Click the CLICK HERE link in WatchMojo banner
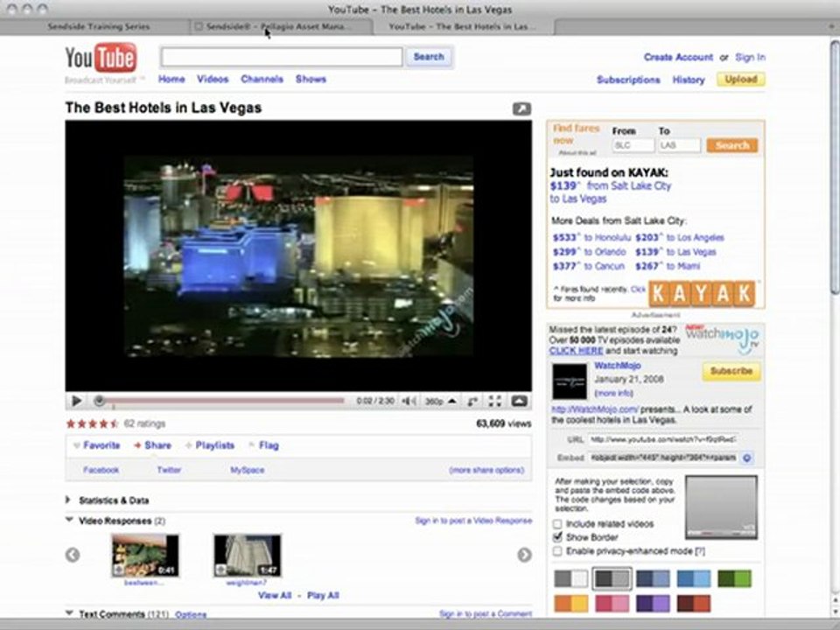Screen dimensions: 840x630 (x=576, y=351)
